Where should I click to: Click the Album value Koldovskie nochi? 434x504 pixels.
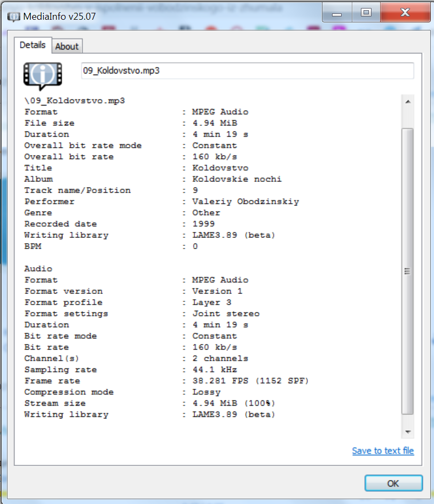237,179
